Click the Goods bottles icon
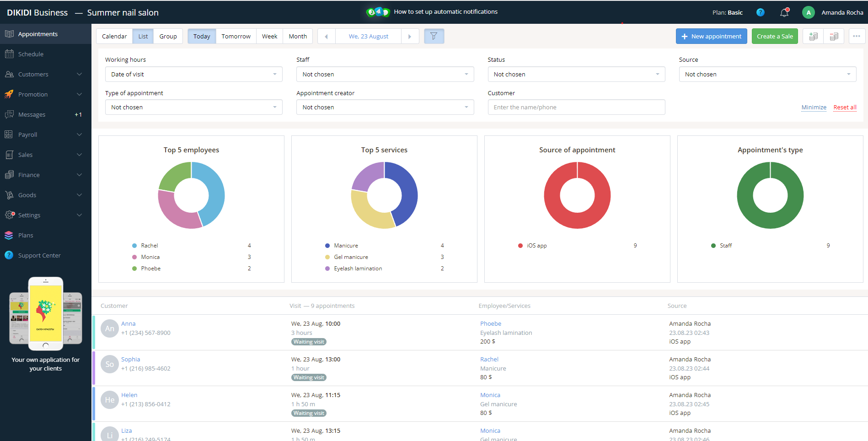This screenshot has width=868, height=441. click(9, 195)
